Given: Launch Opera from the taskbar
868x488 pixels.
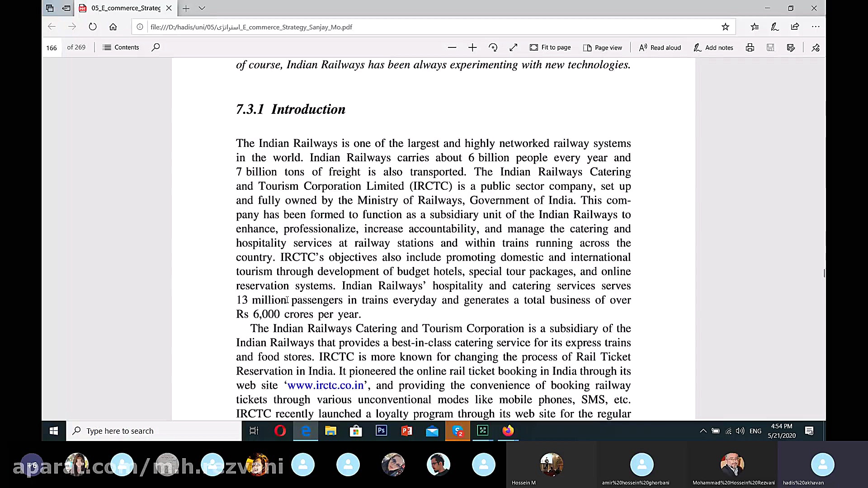Looking at the screenshot, I should 280,431.
